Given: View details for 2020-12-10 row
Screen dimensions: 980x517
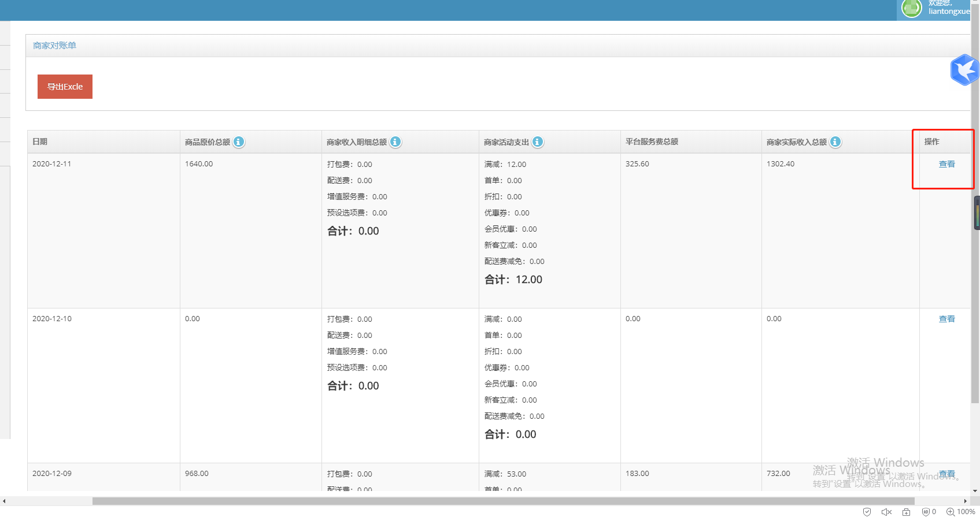Looking at the screenshot, I should click(x=946, y=319).
